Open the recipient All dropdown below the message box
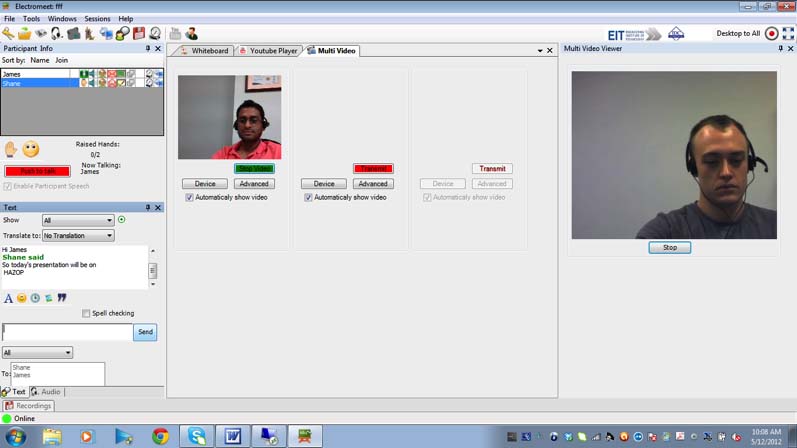This screenshot has height=448, width=797. [37, 352]
